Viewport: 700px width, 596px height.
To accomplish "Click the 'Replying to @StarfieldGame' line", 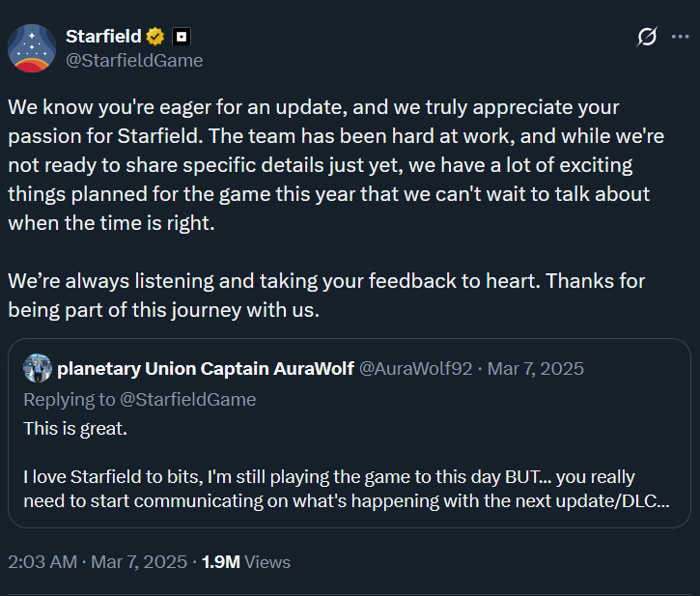I will tap(140, 399).
